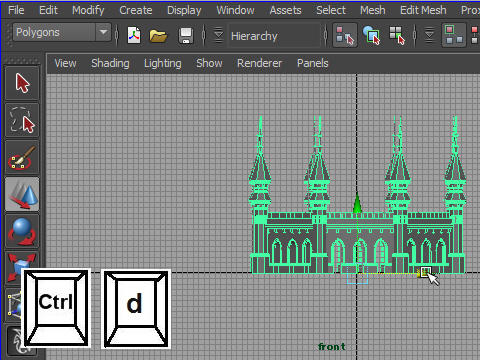Enable Select by hierarchy mode

point(345,35)
